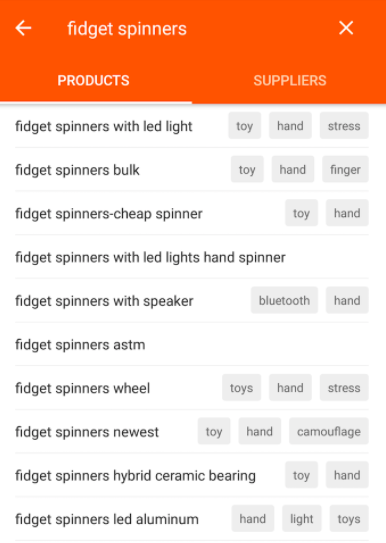Tap 'toy' tag on fidget spinners-cheap spinner

pyautogui.click(x=301, y=213)
